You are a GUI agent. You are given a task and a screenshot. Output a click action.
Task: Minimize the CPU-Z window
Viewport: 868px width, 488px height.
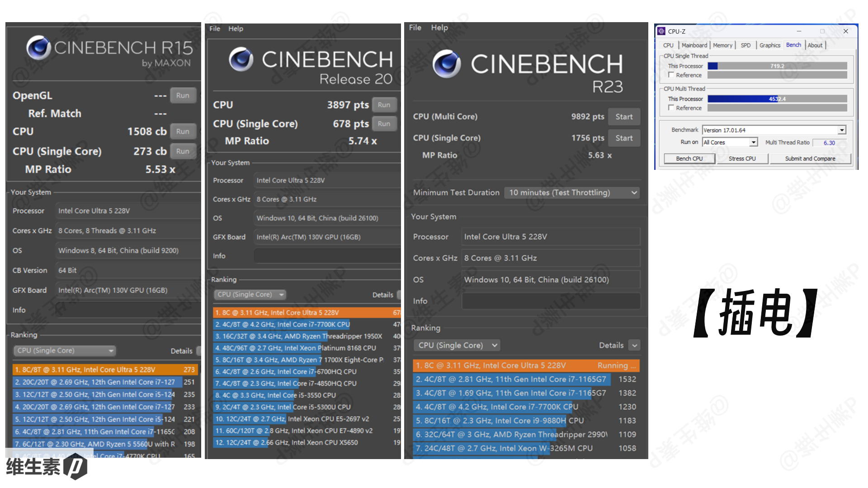[x=799, y=31]
